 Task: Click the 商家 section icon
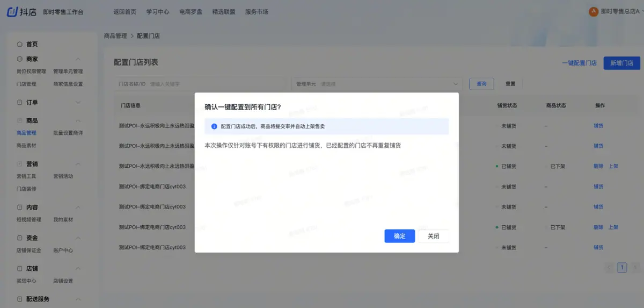click(20, 59)
